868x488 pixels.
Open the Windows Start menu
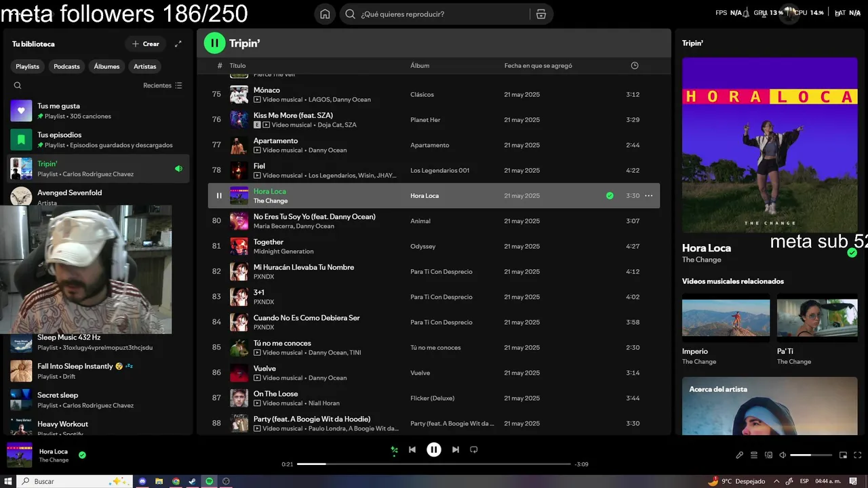coord(8,481)
